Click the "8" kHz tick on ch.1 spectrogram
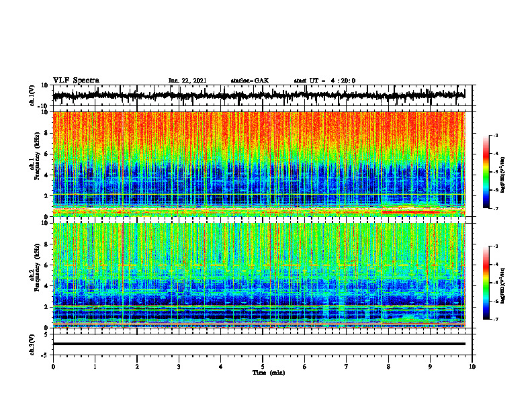532x411 pixels. pyautogui.click(x=47, y=133)
